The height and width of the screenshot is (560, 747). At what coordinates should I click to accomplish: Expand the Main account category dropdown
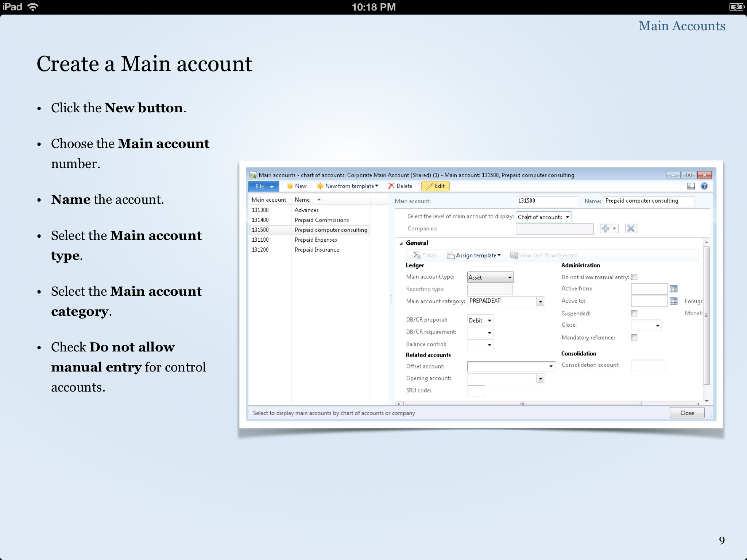(x=541, y=302)
